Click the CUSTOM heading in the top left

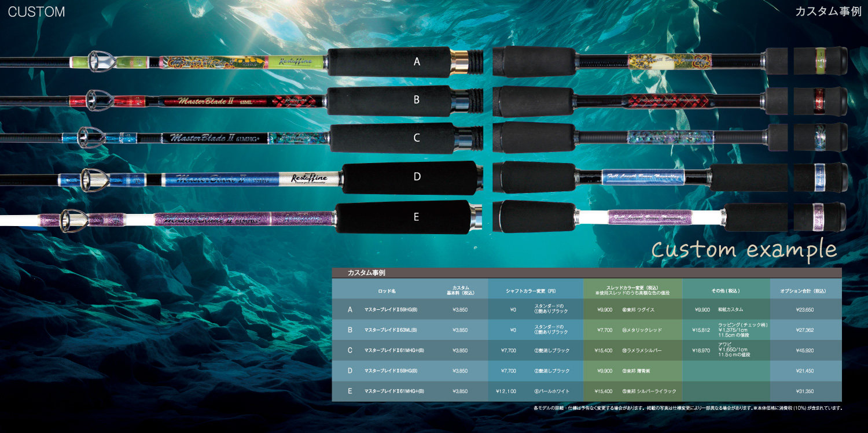[x=36, y=12]
